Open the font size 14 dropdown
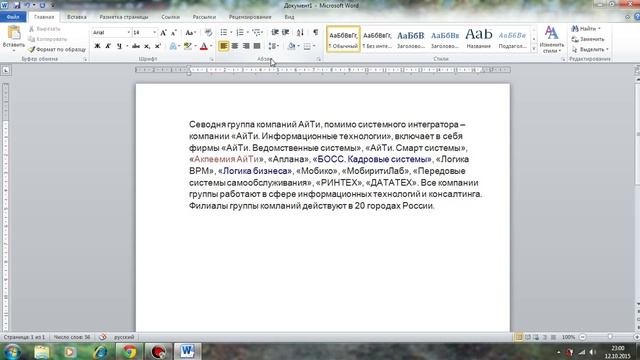 (154, 32)
